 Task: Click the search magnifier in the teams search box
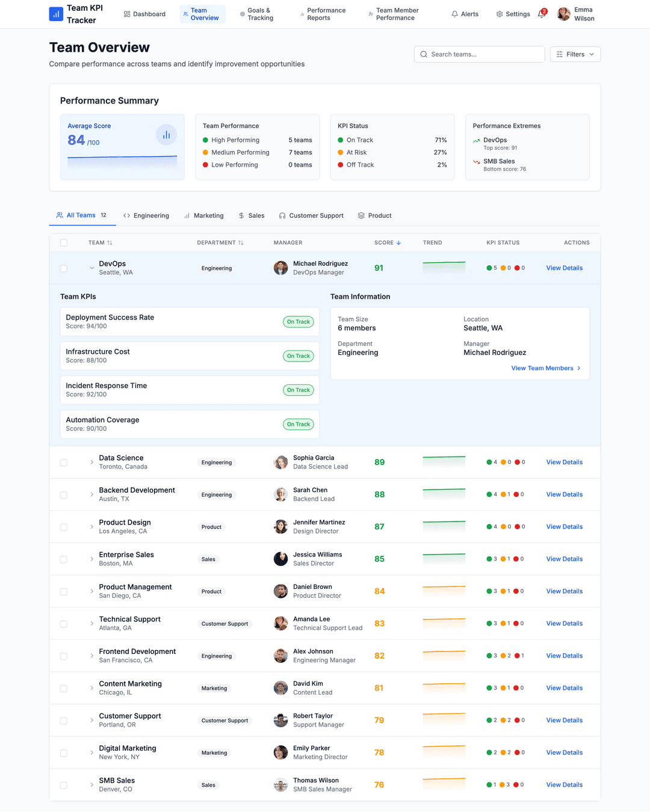click(x=424, y=54)
